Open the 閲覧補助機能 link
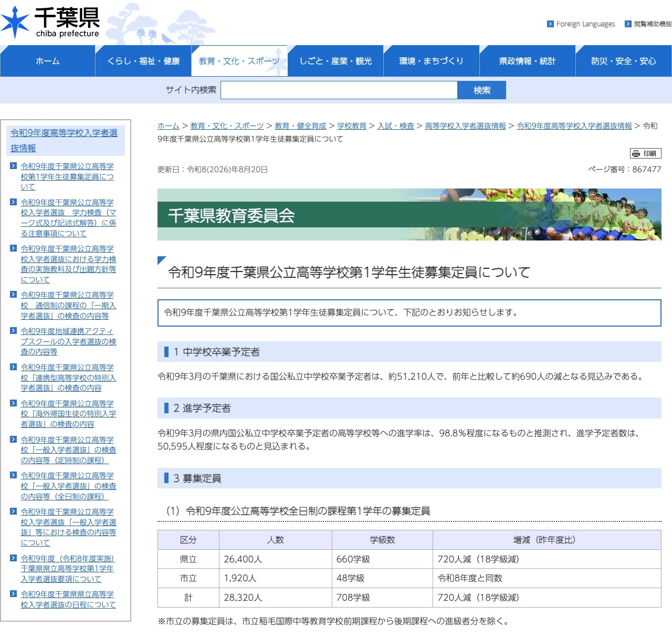Image resolution: width=672 pixels, height=638 pixels. click(653, 24)
